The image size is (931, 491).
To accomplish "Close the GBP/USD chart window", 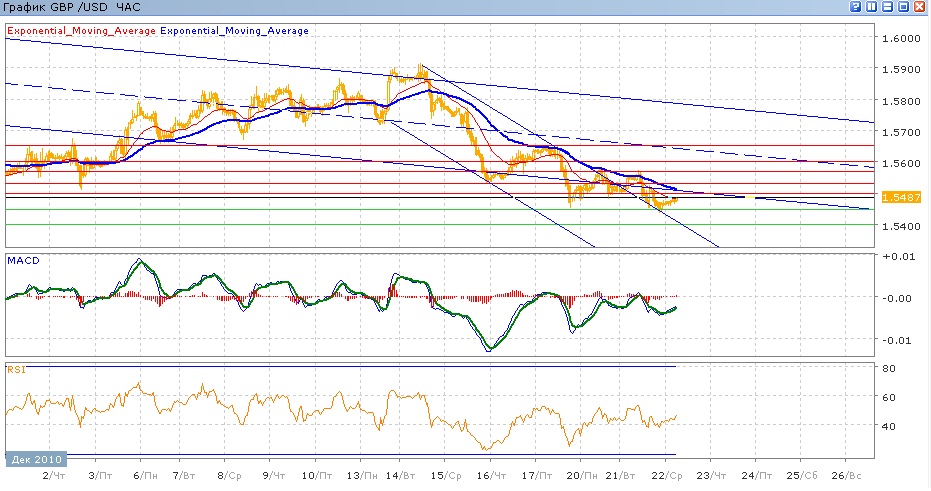I will click(x=920, y=7).
